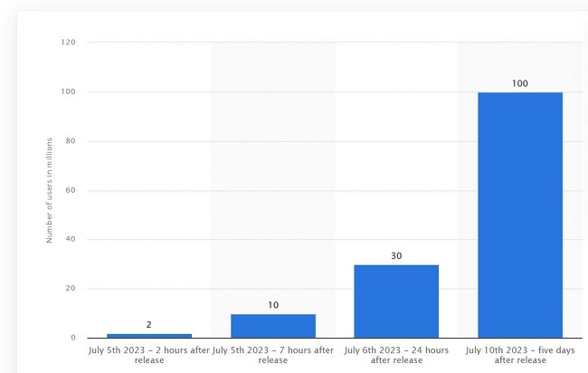588x373 pixels.
Task: Click the value label 10 above second bar
Action: (273, 305)
